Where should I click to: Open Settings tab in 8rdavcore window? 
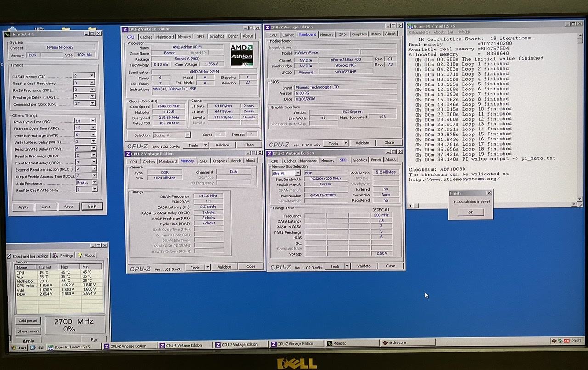pyautogui.click(x=63, y=255)
